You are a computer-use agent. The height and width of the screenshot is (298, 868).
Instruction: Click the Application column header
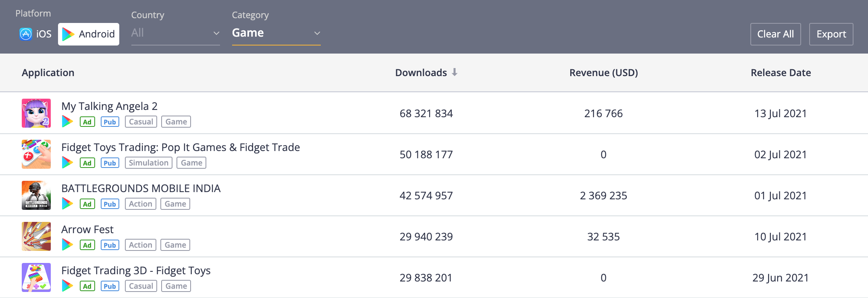[48, 72]
